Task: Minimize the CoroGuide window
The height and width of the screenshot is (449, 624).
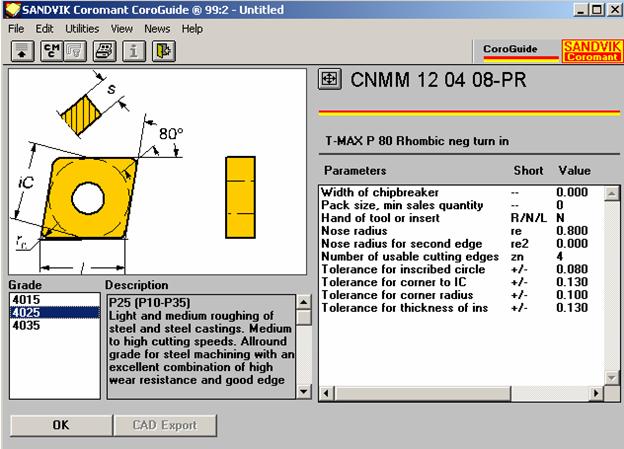Action: coord(581,10)
